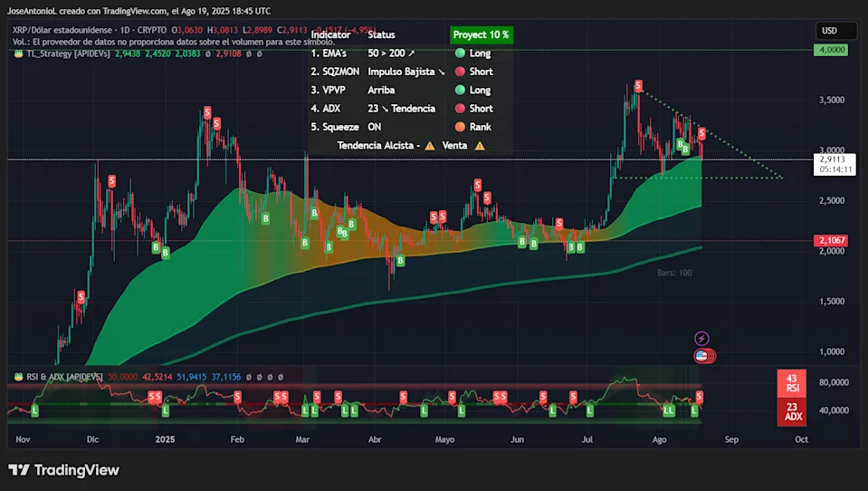The height and width of the screenshot is (491, 868).
Task: Click the green Proyect 10 % badge
Action: tap(482, 34)
